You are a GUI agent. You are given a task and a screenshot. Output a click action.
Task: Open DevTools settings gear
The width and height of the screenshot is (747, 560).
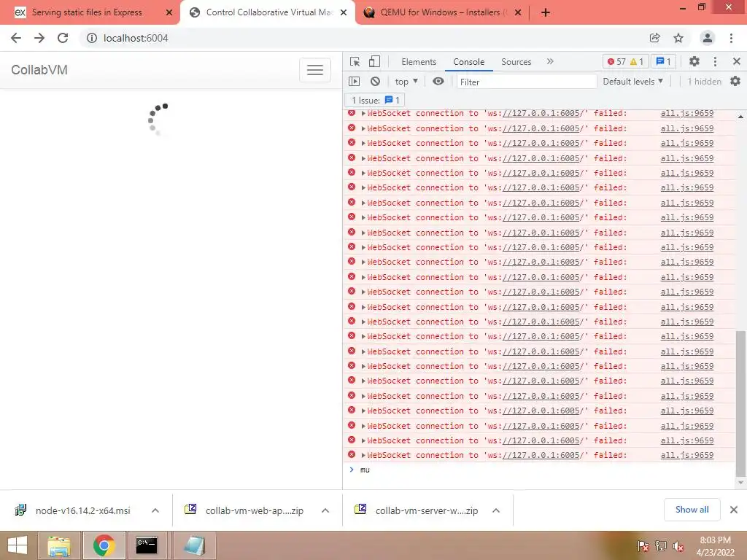point(694,61)
